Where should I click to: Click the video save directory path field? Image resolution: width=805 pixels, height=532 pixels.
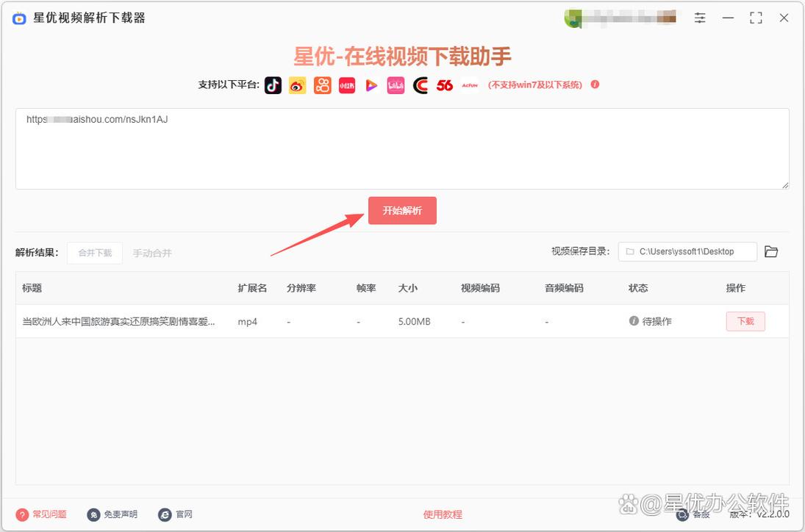coord(687,251)
